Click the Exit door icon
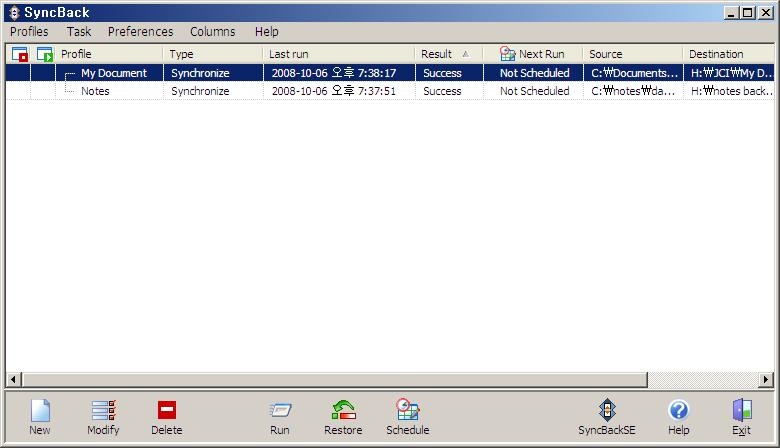 742,410
